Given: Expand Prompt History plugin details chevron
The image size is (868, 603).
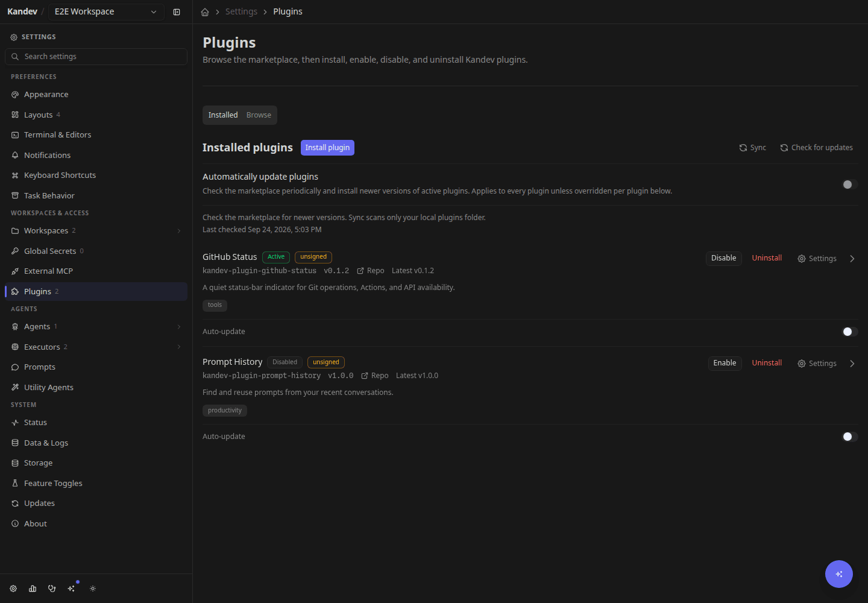Looking at the screenshot, I should [x=852, y=364].
